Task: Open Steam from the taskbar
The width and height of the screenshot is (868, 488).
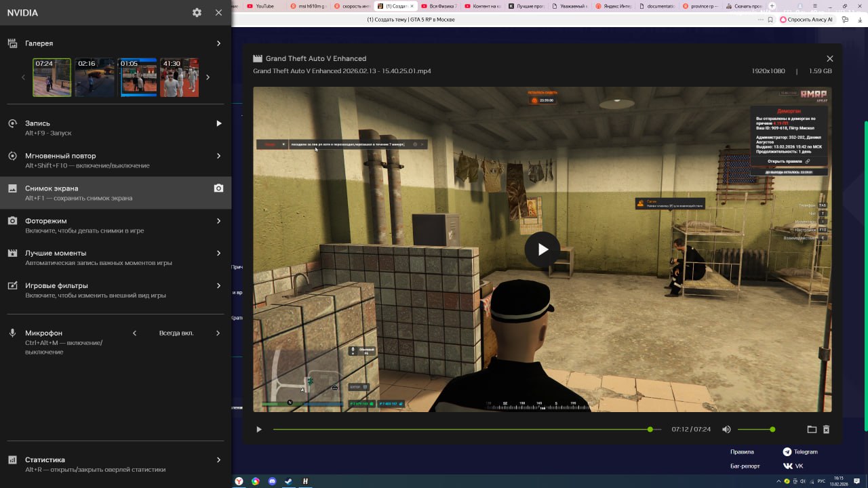Action: [x=289, y=481]
